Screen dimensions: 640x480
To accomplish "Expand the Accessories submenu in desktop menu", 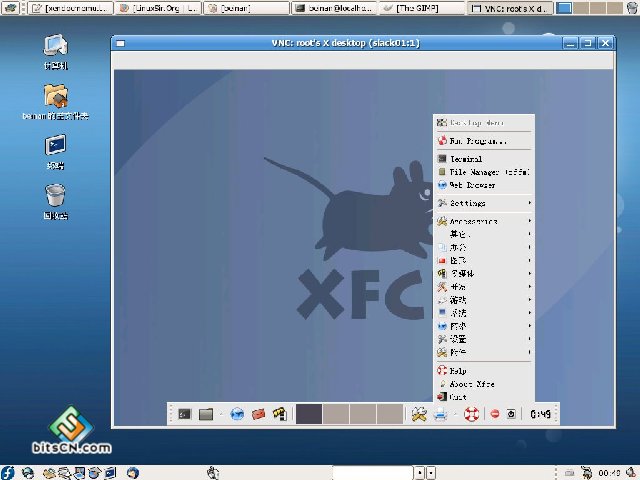I will click(x=484, y=221).
